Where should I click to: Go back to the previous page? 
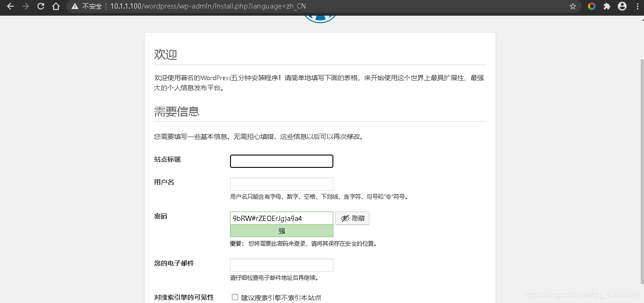coord(10,6)
